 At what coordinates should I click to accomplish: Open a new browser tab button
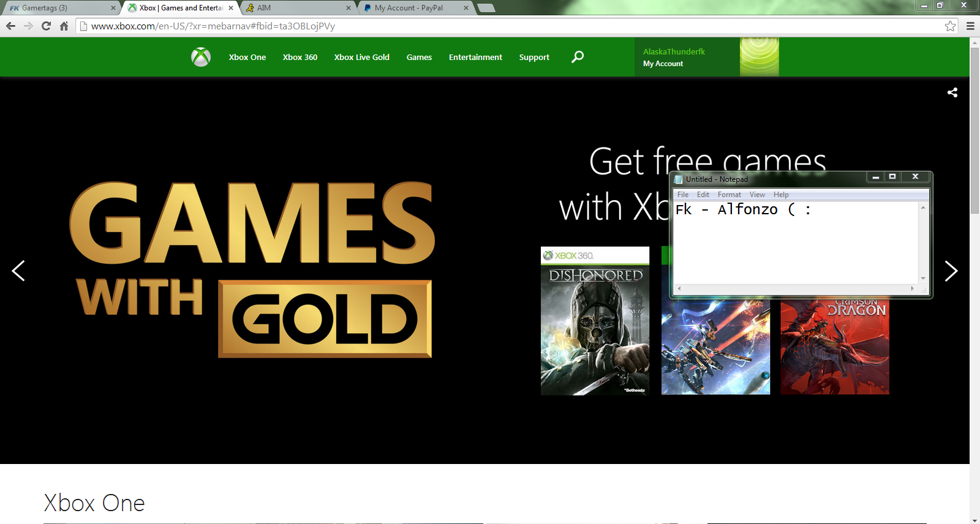tap(486, 8)
